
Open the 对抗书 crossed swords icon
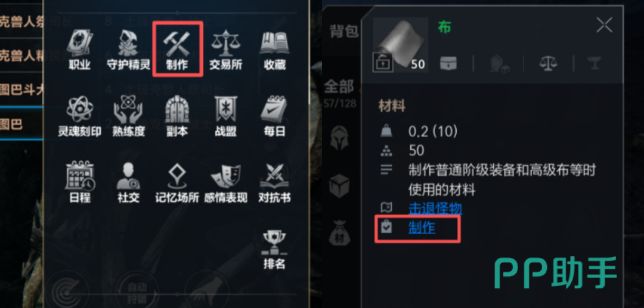click(274, 182)
